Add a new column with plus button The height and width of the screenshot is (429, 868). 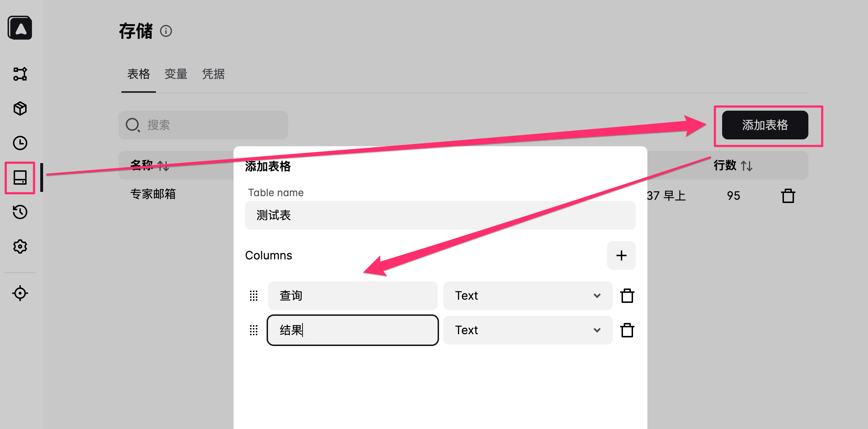click(x=622, y=255)
